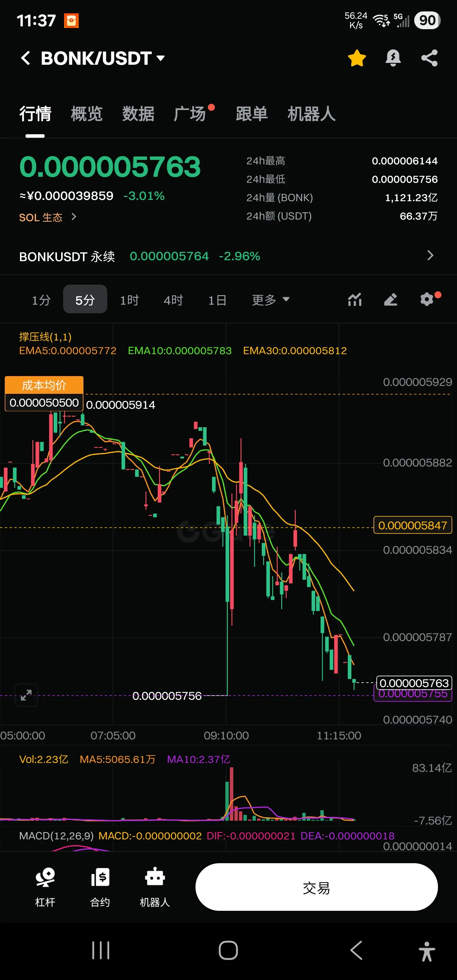Tap the MACD(12,26,9) indicator label
This screenshot has width=457, height=980.
tap(56, 836)
